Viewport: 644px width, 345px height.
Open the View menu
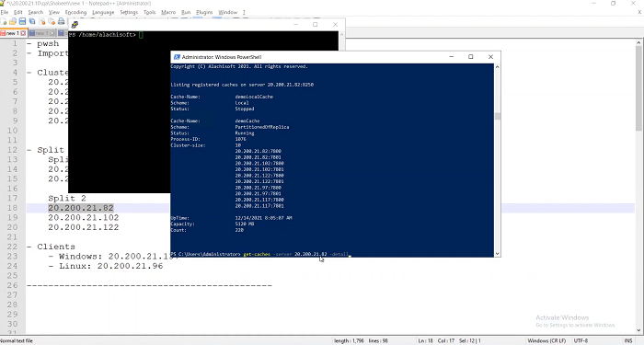click(53, 12)
